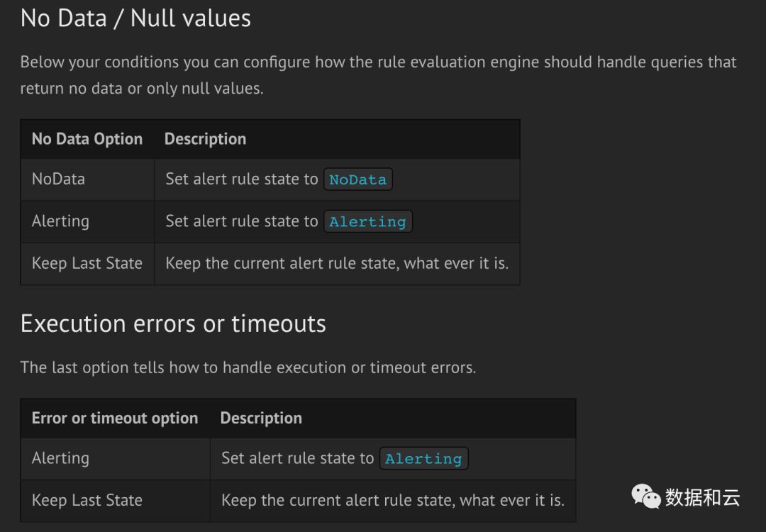Click the Description header beside "No Data Option"
Screen dimensions: 766x532
pyautogui.click(x=205, y=139)
